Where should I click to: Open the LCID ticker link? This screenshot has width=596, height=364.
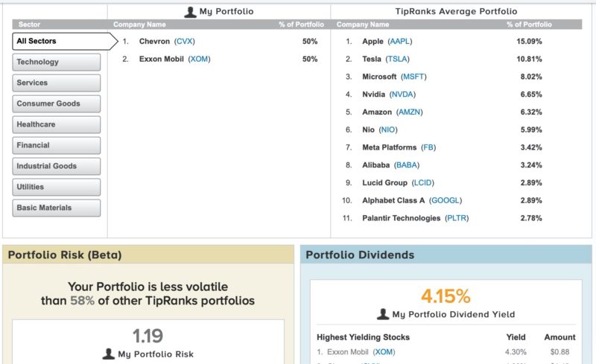[x=422, y=183]
